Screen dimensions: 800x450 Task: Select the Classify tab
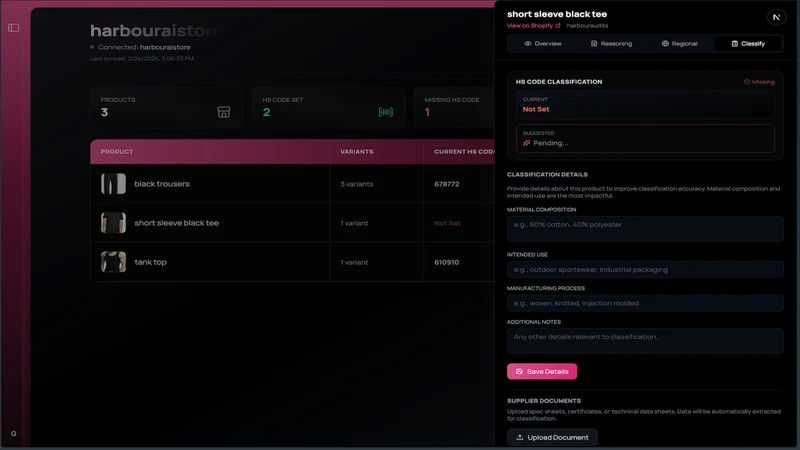(748, 44)
